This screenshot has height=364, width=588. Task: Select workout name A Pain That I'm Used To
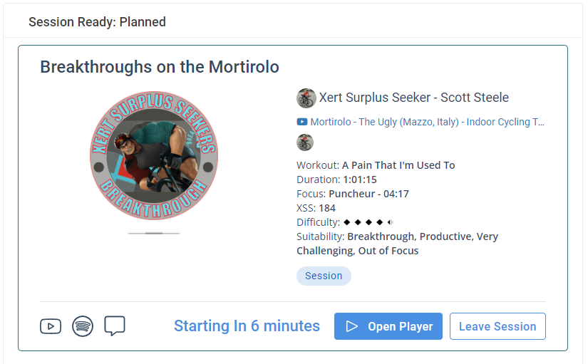point(398,165)
